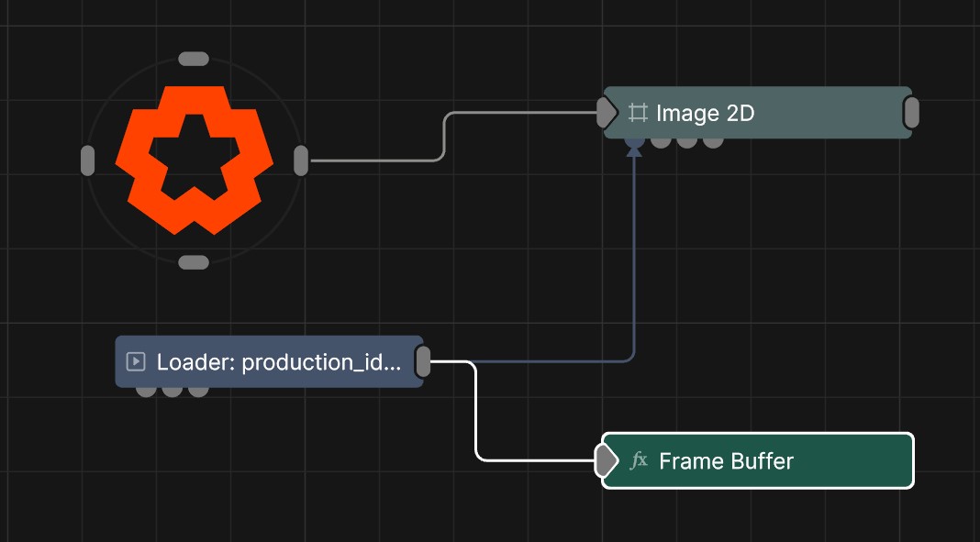Viewport: 980px width, 542px height.
Task: Select the wire from root node to Image 2D
Action: click(444, 138)
